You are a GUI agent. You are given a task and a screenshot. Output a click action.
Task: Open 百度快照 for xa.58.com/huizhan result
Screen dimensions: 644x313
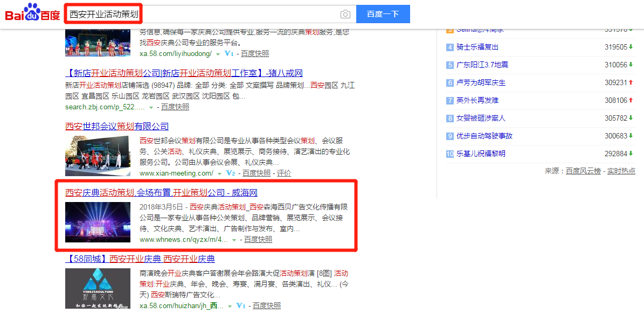pos(267,305)
